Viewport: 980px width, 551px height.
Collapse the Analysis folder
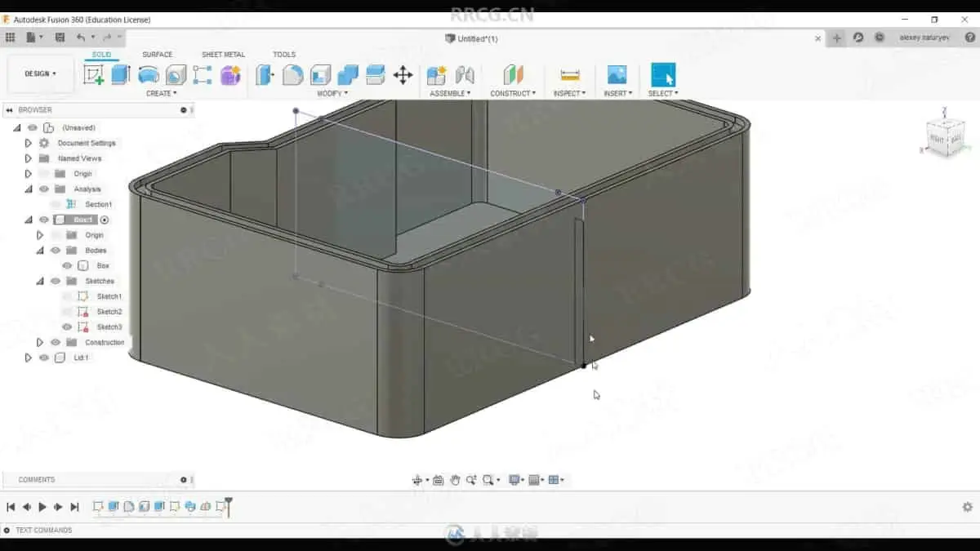click(x=29, y=189)
